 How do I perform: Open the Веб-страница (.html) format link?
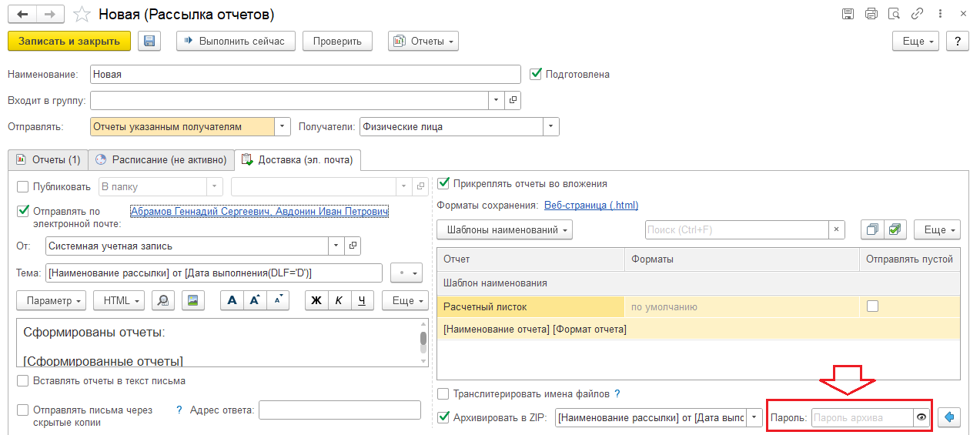tap(590, 205)
